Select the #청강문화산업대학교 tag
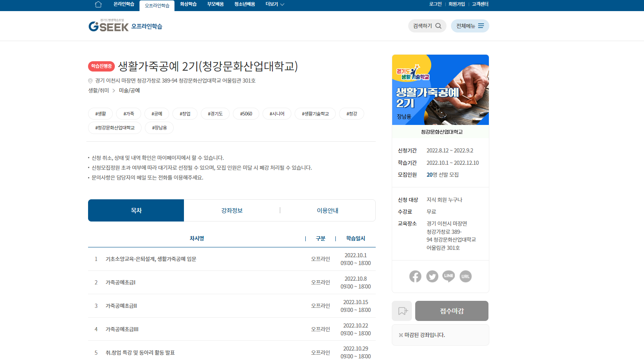This screenshot has width=644, height=360. point(115,128)
